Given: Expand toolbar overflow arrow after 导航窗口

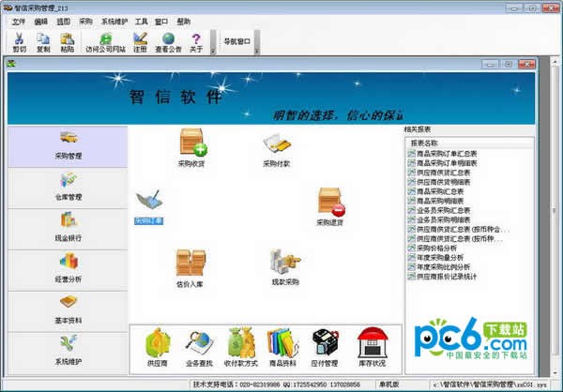Looking at the screenshot, I should [257, 42].
